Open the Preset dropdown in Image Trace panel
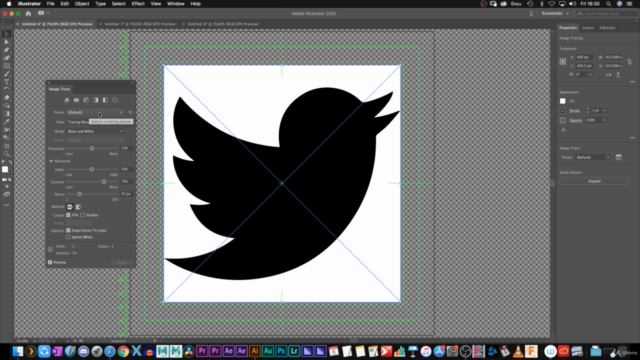Screen dimensions: 640x360 (95, 112)
